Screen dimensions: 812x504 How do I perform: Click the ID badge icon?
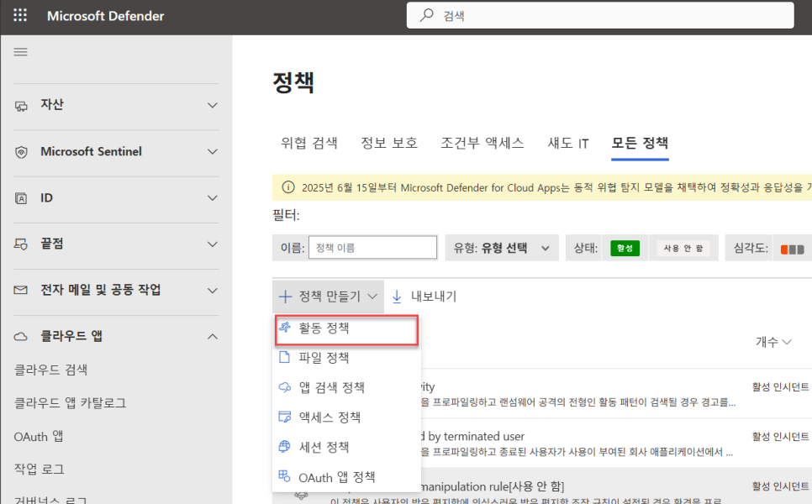[x=21, y=198]
